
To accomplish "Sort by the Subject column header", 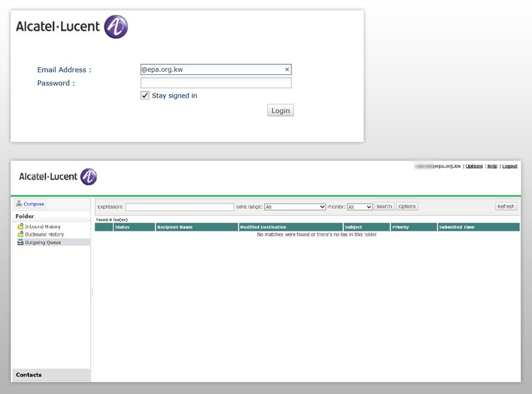I will tap(367, 227).
